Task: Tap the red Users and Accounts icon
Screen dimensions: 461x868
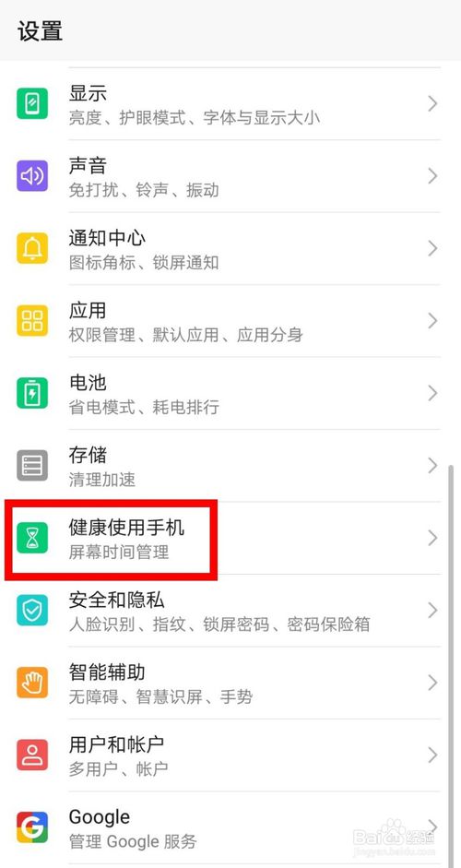Action: pos(32,755)
